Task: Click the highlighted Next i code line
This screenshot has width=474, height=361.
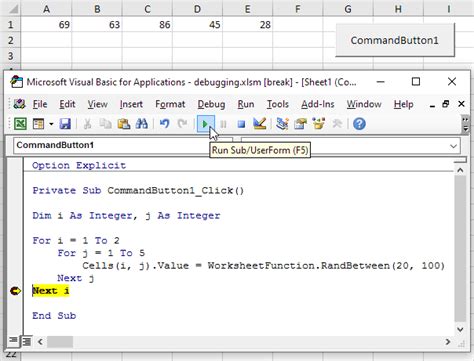Action: tap(51, 291)
